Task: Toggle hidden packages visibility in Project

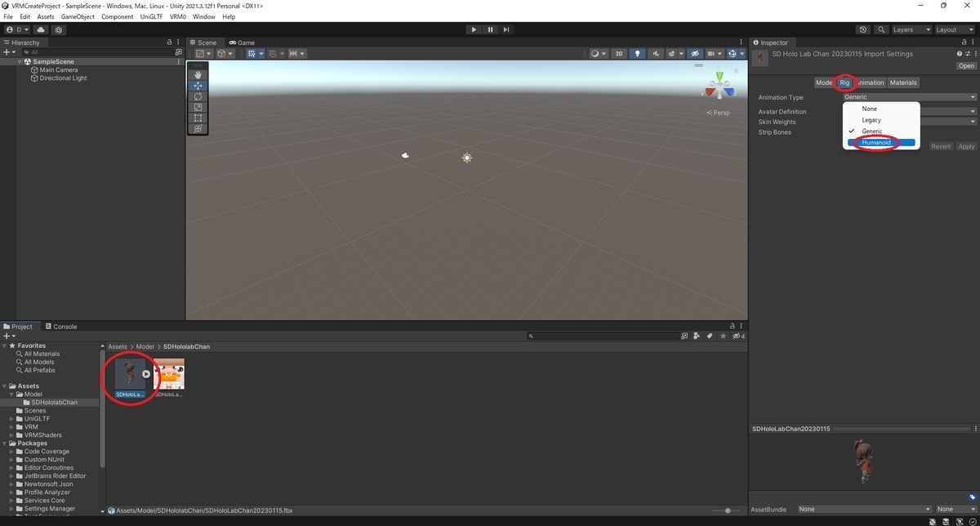Action: (737, 336)
